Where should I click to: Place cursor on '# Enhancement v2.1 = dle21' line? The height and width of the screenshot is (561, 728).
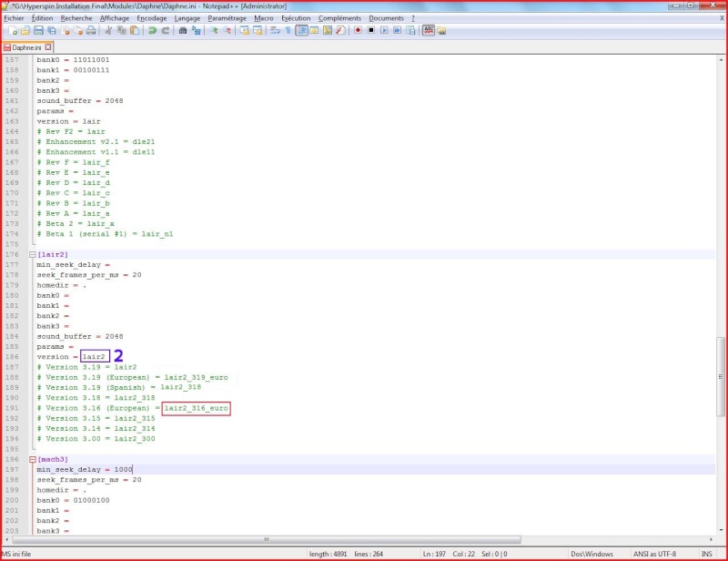click(96, 142)
